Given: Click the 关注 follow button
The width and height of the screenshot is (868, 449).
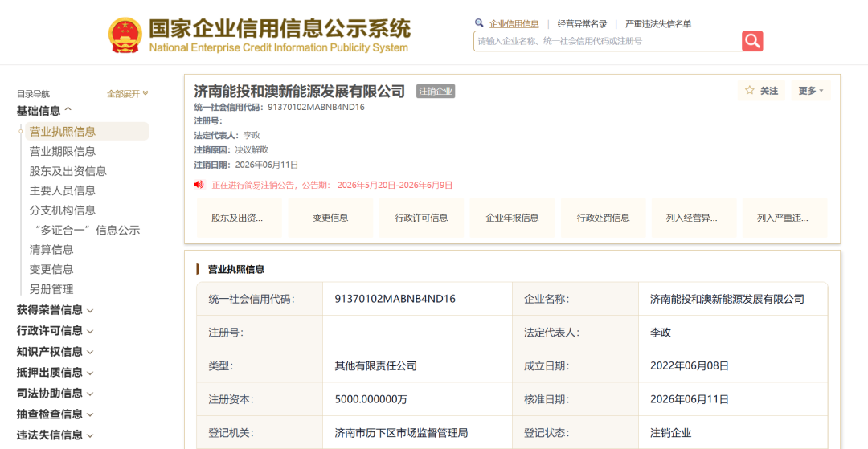Looking at the screenshot, I should [762, 91].
